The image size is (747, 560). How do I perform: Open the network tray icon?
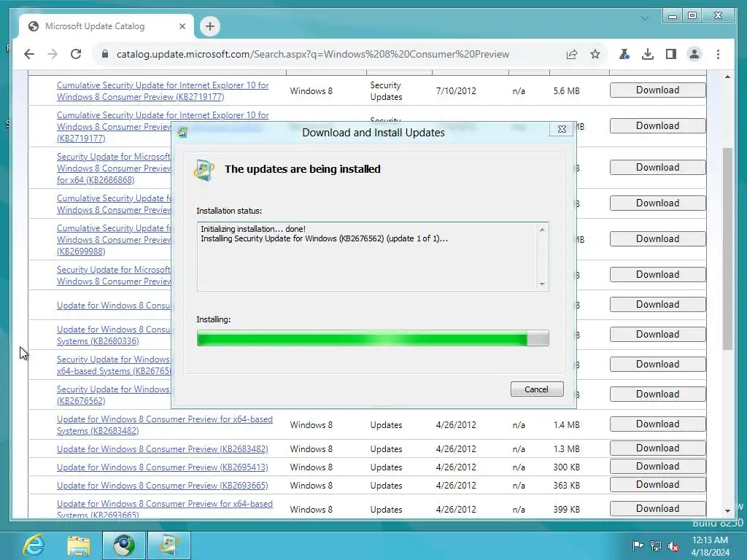pos(656,545)
